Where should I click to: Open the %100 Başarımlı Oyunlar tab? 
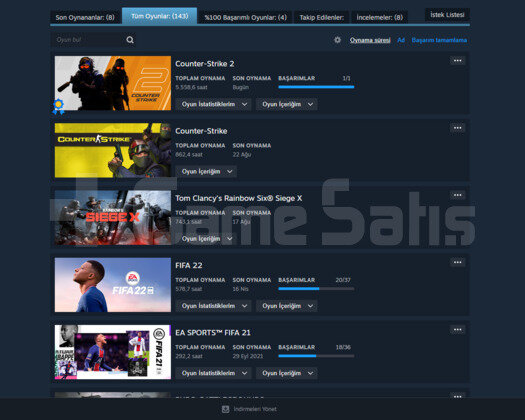tap(245, 17)
